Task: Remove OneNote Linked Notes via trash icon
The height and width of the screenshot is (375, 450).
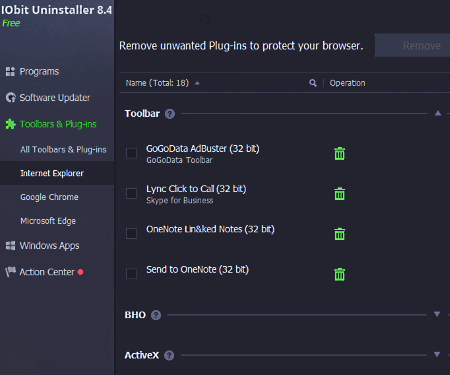Action: click(x=339, y=234)
